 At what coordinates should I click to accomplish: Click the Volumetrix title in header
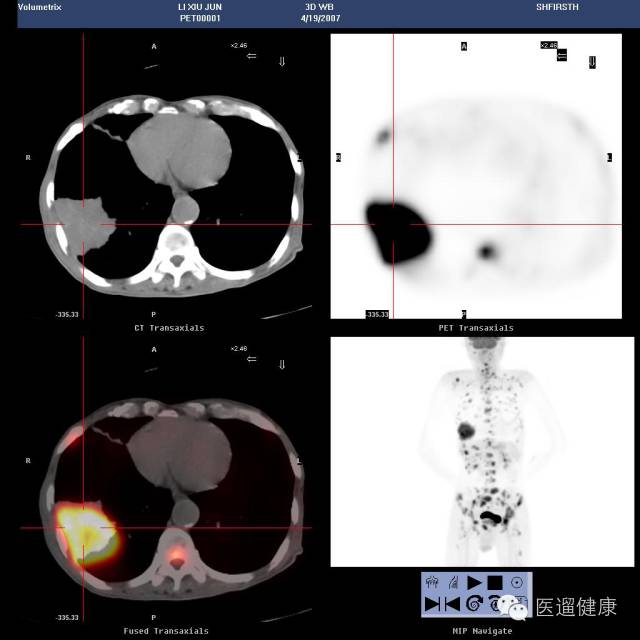[x=40, y=7]
